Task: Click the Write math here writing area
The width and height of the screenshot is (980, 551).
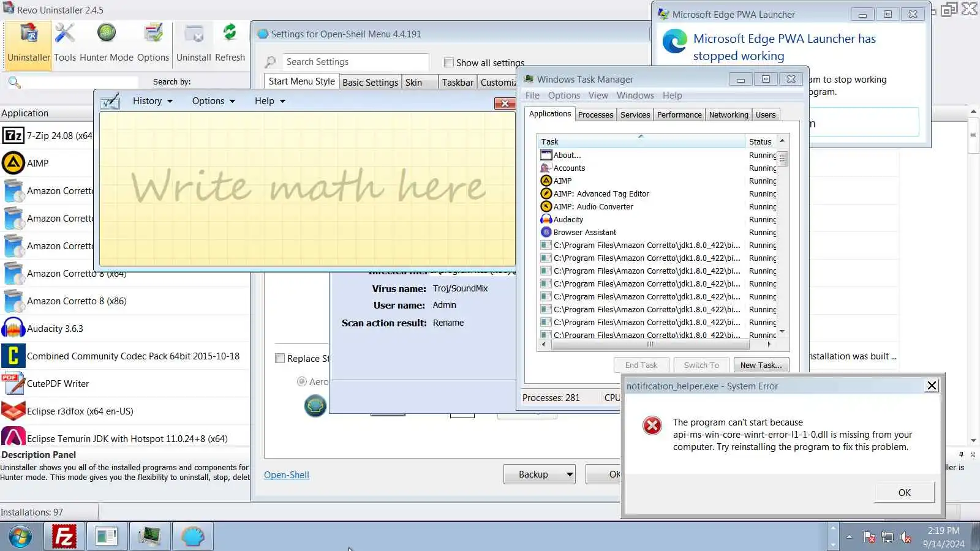Action: [307, 188]
